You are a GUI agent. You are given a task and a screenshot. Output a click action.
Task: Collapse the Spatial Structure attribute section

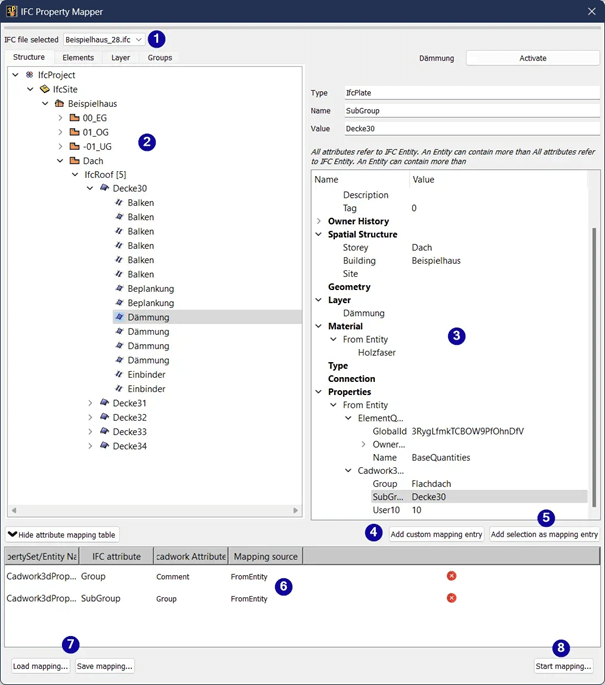pyautogui.click(x=319, y=234)
